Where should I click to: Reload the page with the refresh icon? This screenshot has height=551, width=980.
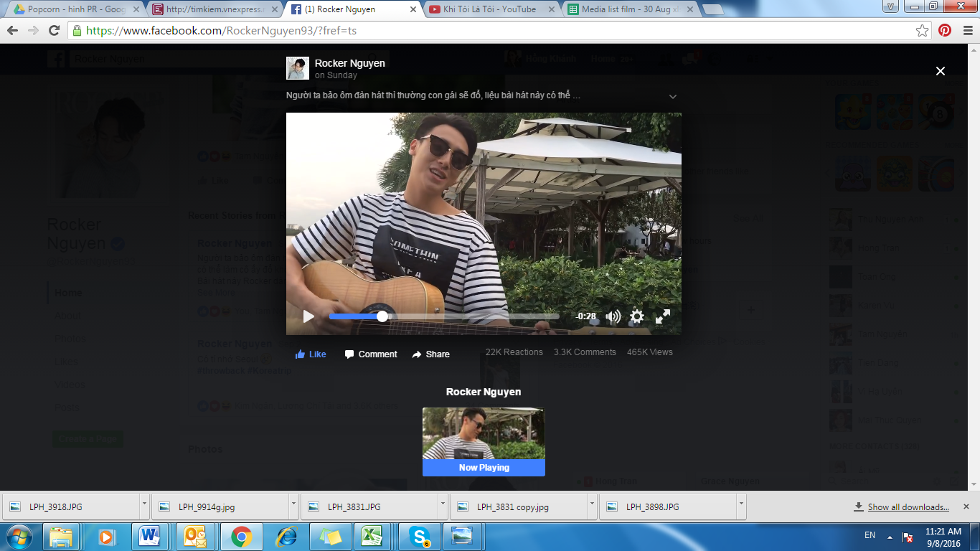pyautogui.click(x=54, y=31)
